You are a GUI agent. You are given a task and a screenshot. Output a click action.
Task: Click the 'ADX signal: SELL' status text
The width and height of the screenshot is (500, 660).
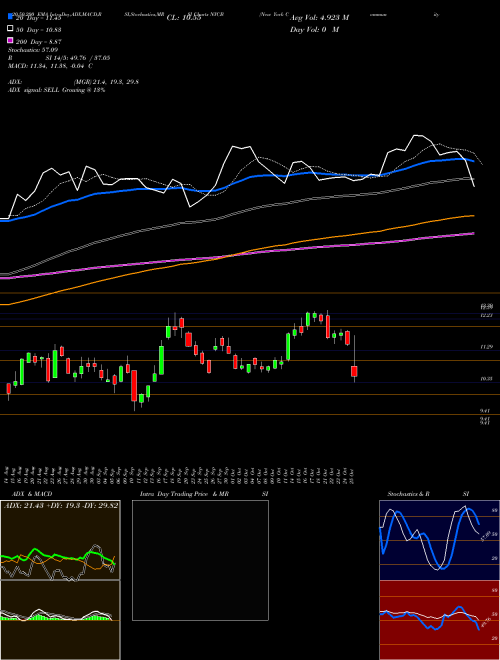click(x=34, y=90)
